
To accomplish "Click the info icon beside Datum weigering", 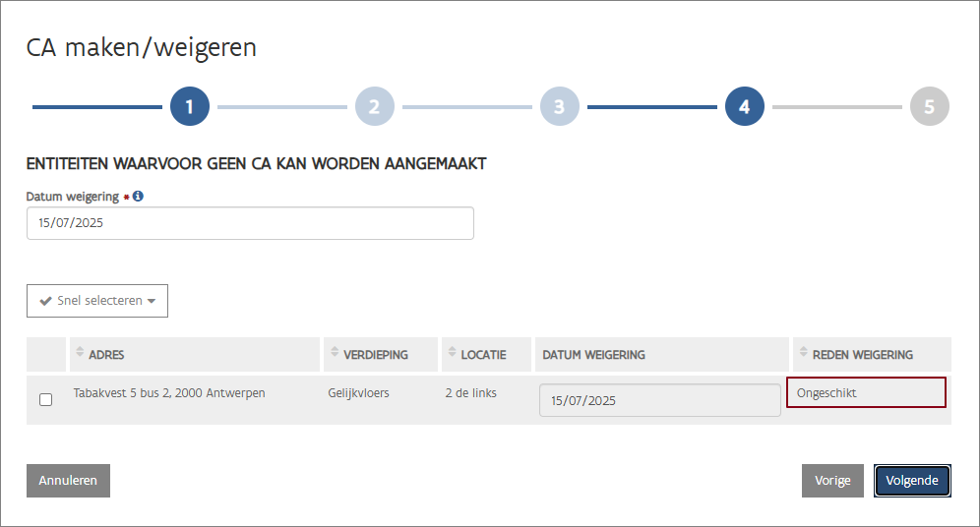I will (x=139, y=197).
